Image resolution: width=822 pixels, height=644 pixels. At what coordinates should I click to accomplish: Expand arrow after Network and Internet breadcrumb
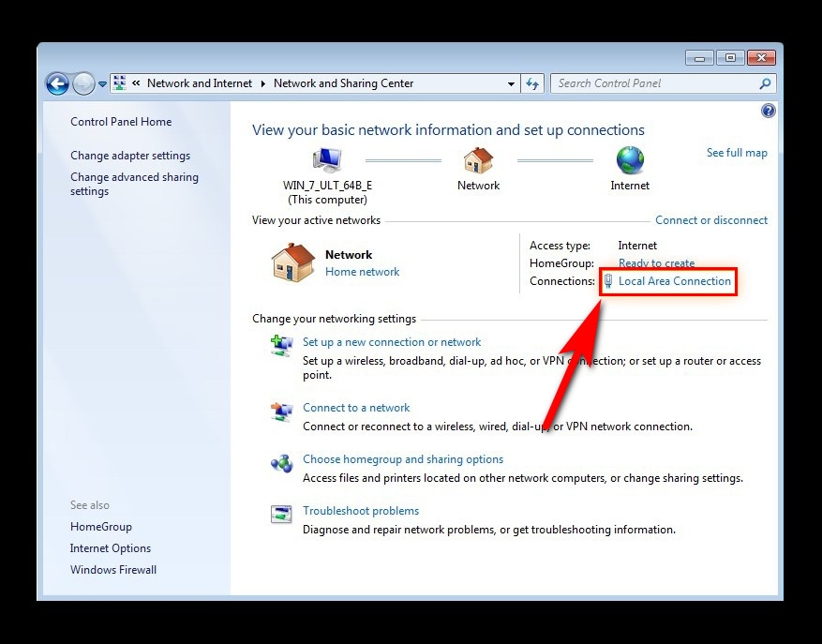tap(263, 83)
